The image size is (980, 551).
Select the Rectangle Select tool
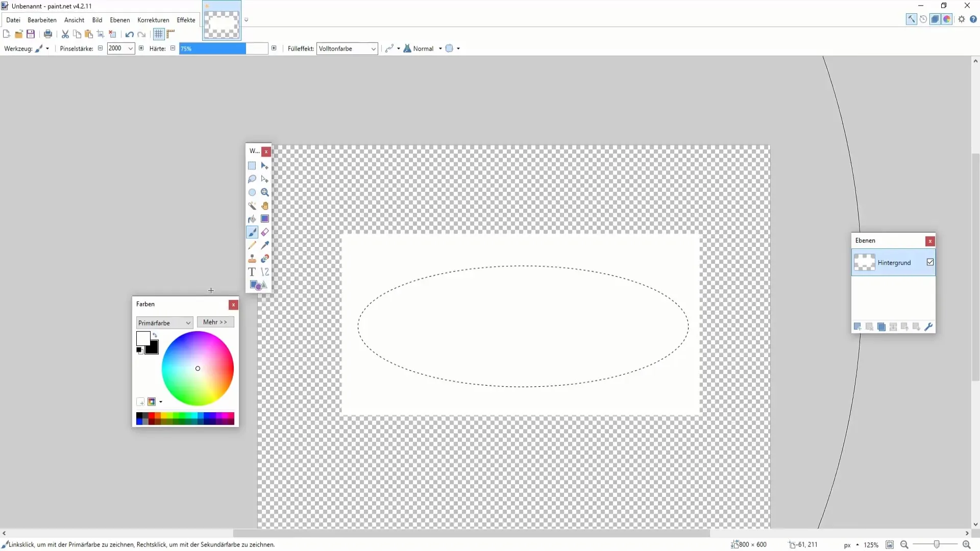tap(252, 166)
